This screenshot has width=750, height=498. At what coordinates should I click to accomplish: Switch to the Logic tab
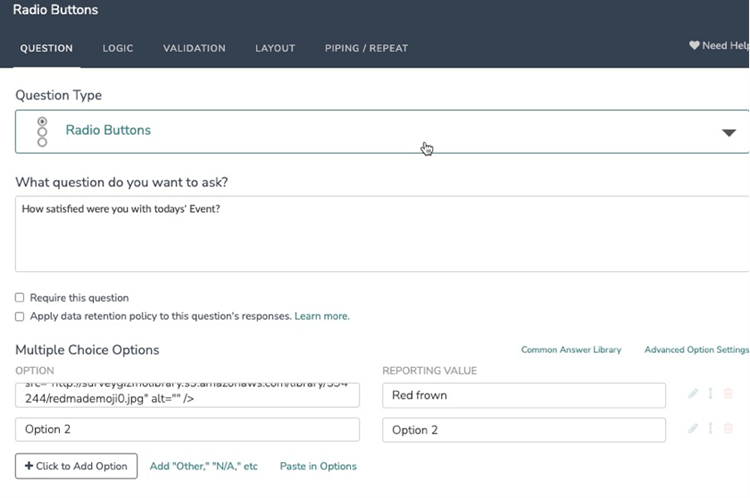click(x=117, y=48)
